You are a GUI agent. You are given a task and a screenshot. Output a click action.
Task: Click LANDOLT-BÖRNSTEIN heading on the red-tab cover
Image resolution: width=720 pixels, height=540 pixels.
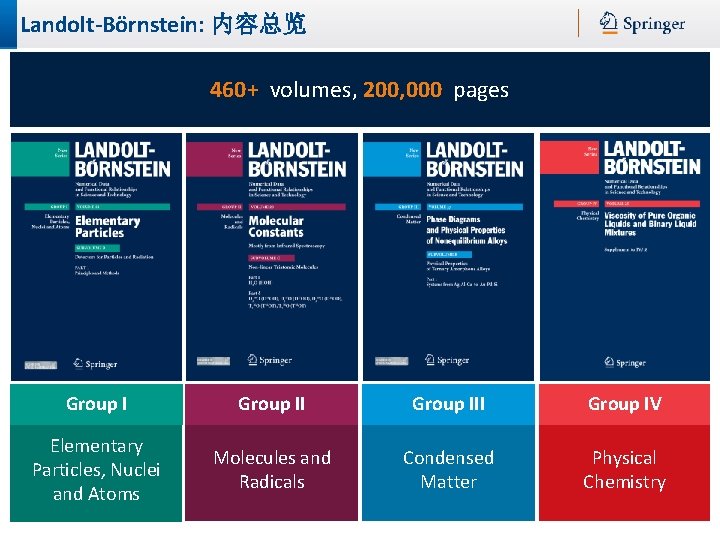tap(652, 157)
